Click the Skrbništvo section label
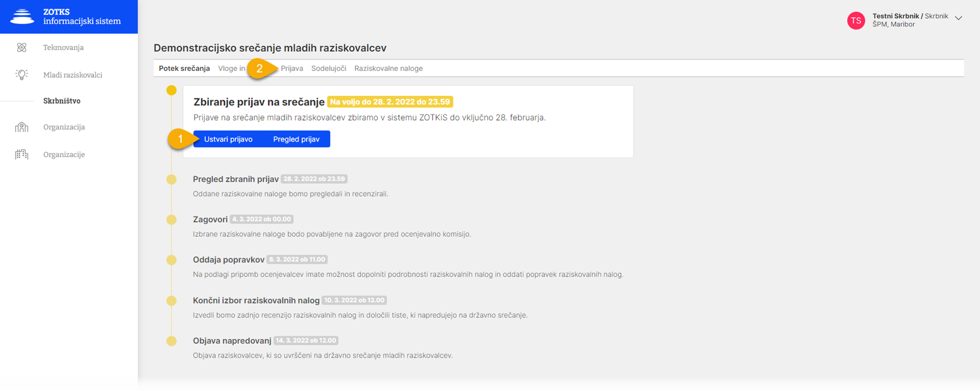 coord(62,101)
